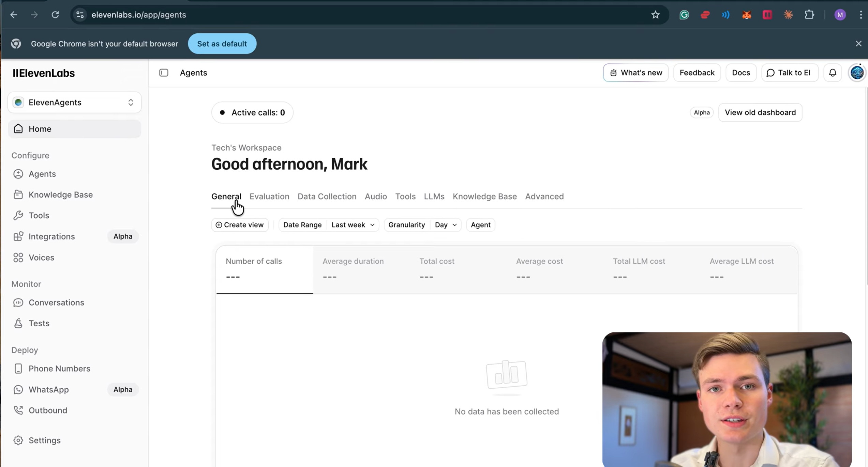This screenshot has height=467, width=868.
Task: Click the Active calls indicator
Action: 252,112
